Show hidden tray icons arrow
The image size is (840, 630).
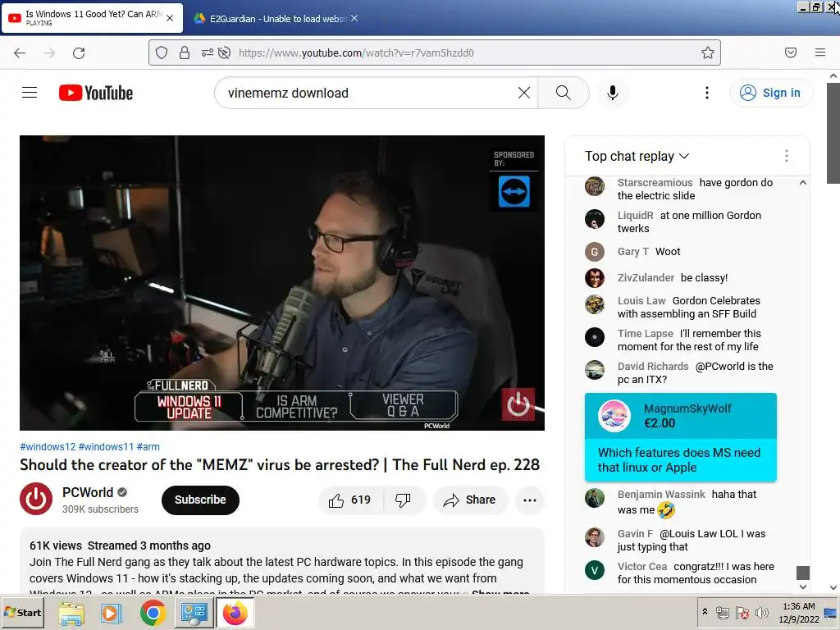click(705, 611)
